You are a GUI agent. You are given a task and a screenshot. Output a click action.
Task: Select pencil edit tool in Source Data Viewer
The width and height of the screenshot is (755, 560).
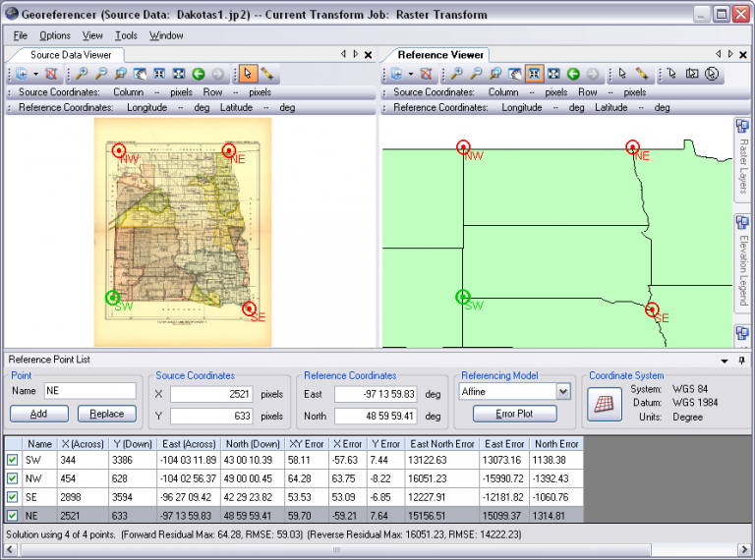click(266, 74)
